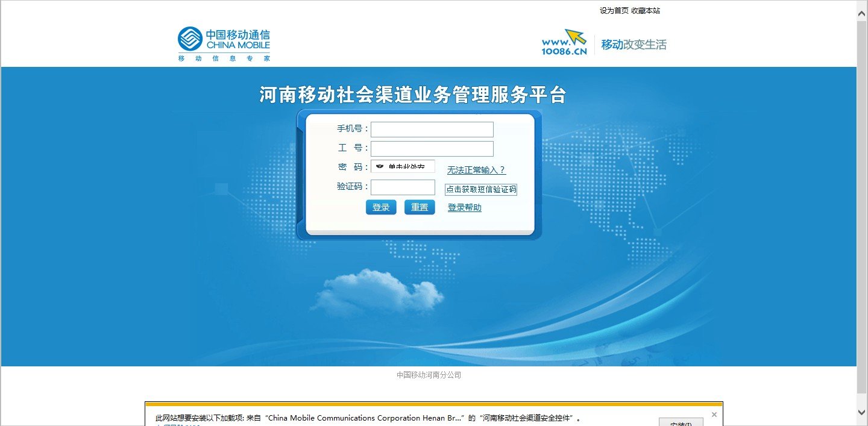
Task: Open the 无法正常输入? help link
Action: (x=475, y=170)
